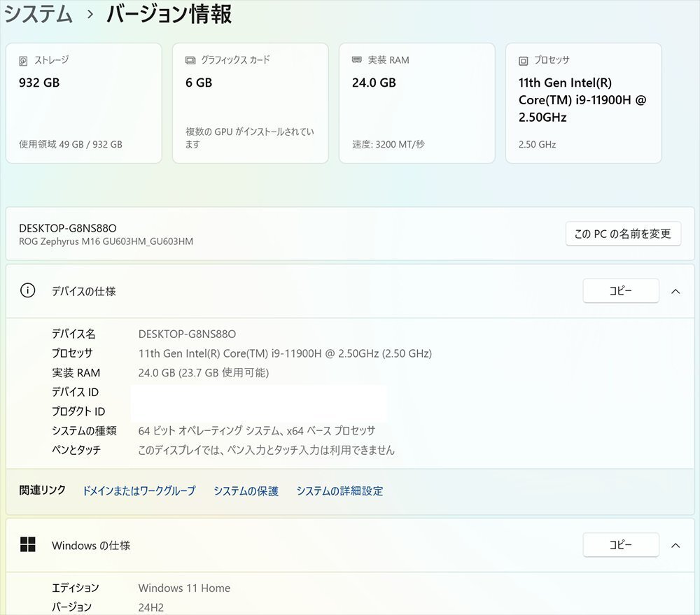The width and height of the screenshot is (700, 615).
Task: Click the processor icon in プロセッサ card
Action: click(524, 61)
